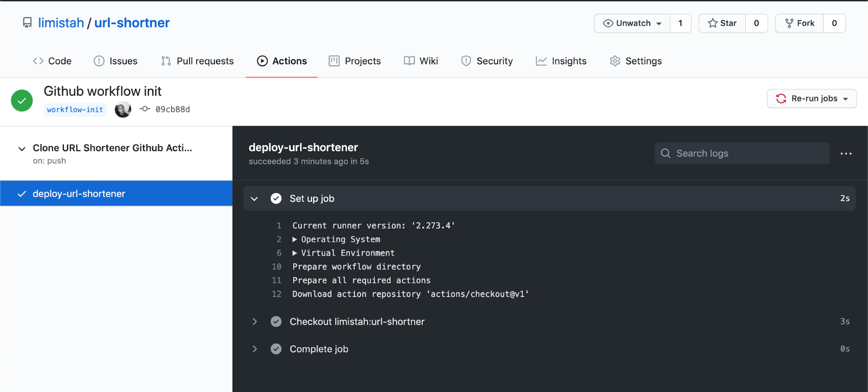Open the log options three-dots menu
Screen dimensions: 868x392
[x=846, y=153]
